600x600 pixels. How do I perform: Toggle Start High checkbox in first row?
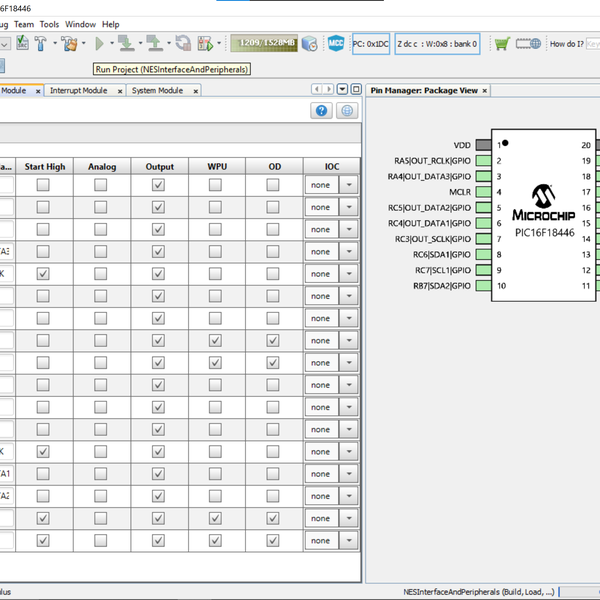pos(43,185)
